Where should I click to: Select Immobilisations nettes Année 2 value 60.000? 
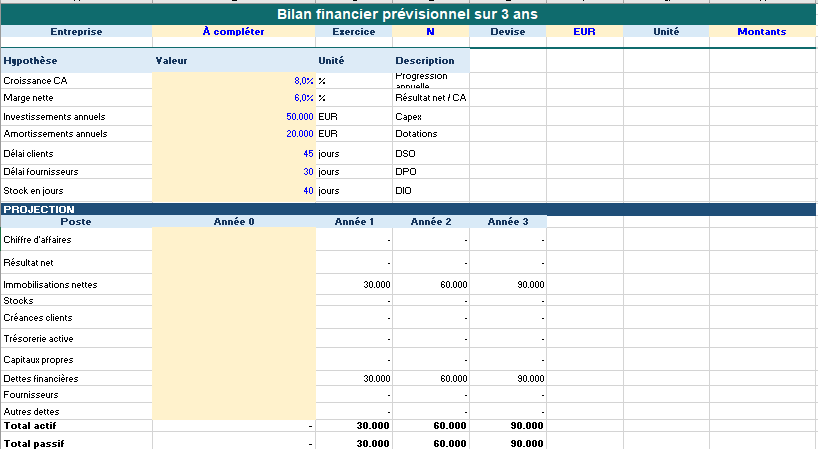(x=430, y=284)
